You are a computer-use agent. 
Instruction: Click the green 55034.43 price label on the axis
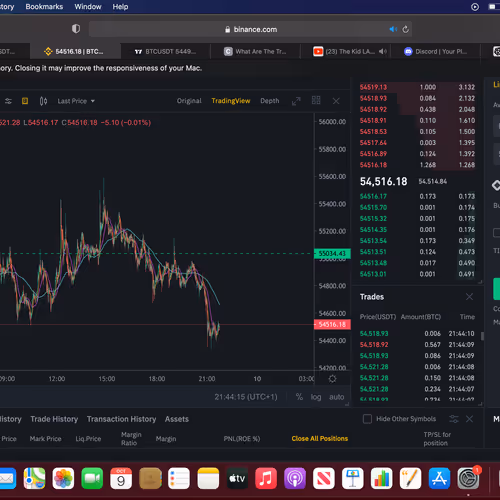332,254
